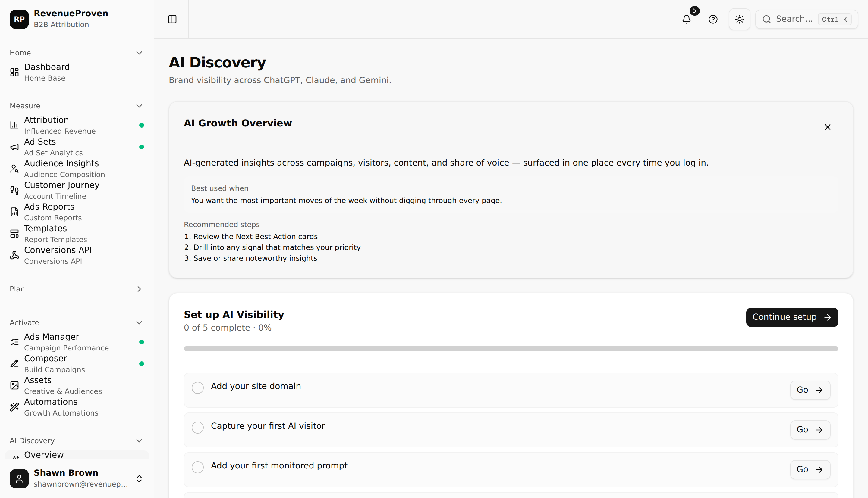This screenshot has width=868, height=498.
Task: Check the Capture your first AI visitor circle
Action: tap(197, 427)
